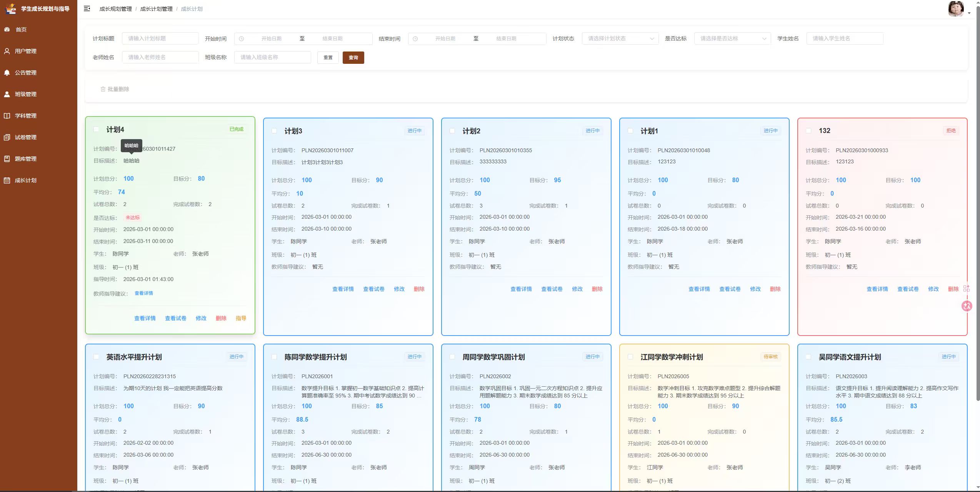Click 删除 on the 计划4 card
The width and height of the screenshot is (980, 492).
(x=221, y=318)
